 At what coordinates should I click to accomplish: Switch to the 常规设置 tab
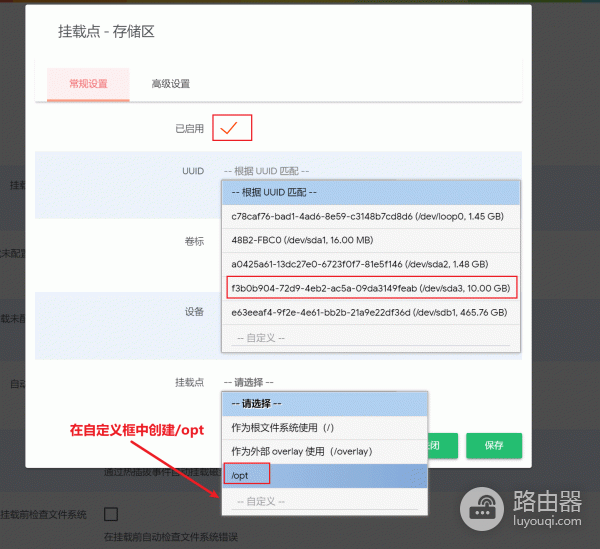[x=88, y=84]
